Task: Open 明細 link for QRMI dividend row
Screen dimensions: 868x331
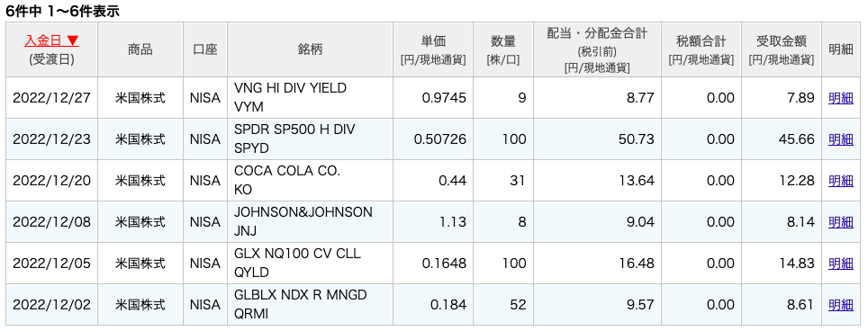Action: [x=840, y=305]
